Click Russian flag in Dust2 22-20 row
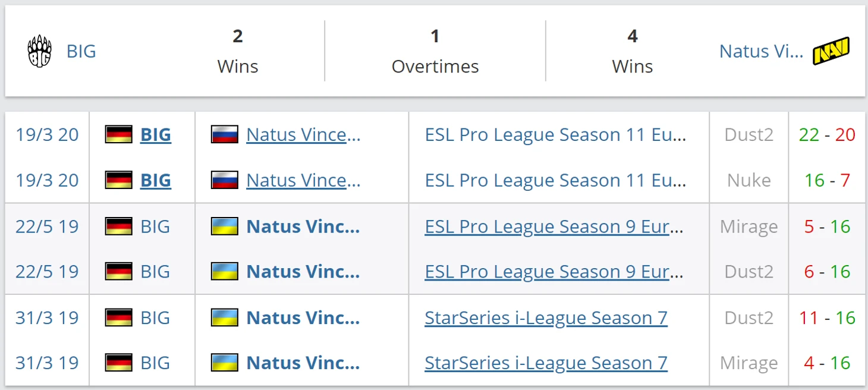Viewport: 868px width, 390px height. [225, 134]
